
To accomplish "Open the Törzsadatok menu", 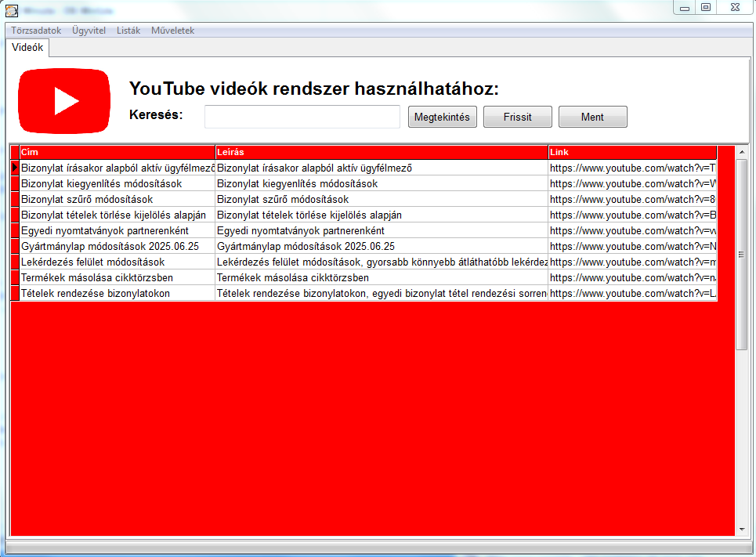I will [36, 31].
